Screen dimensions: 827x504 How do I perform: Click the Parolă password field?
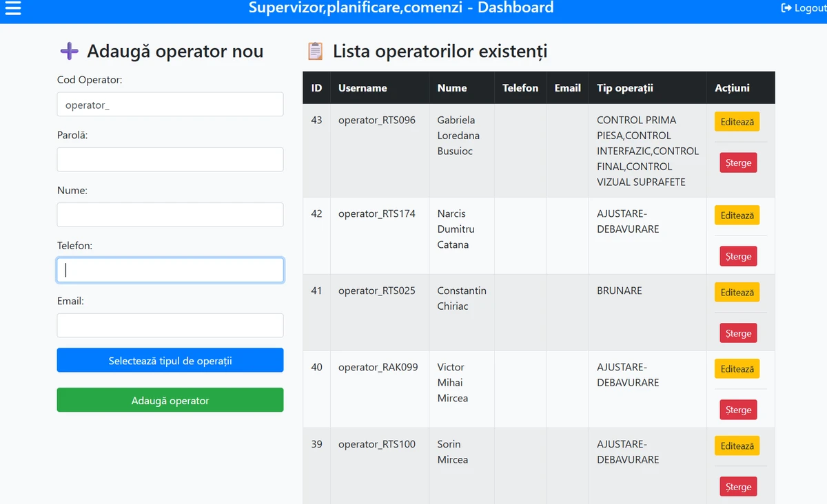[170, 159]
